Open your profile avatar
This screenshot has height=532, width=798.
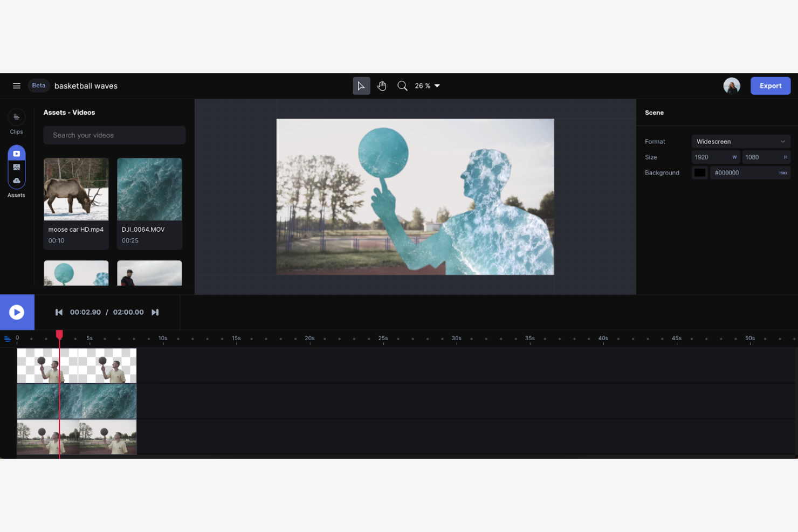(731, 85)
